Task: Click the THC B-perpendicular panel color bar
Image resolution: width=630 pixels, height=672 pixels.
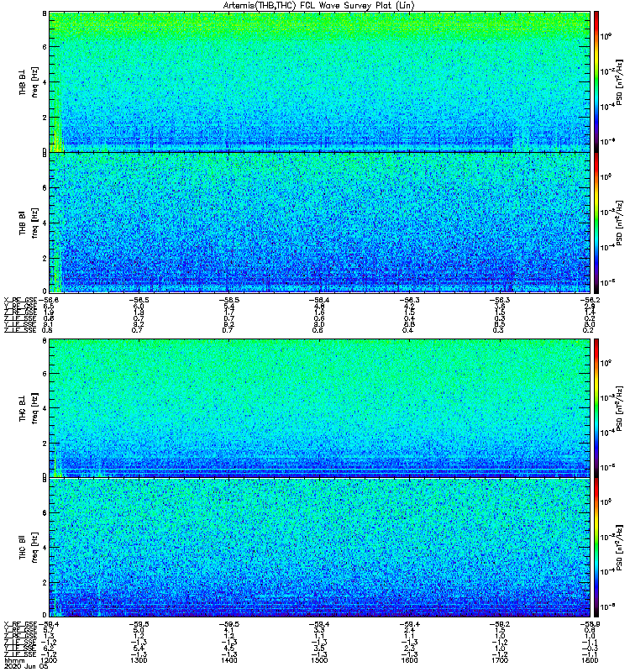Action: [596, 407]
